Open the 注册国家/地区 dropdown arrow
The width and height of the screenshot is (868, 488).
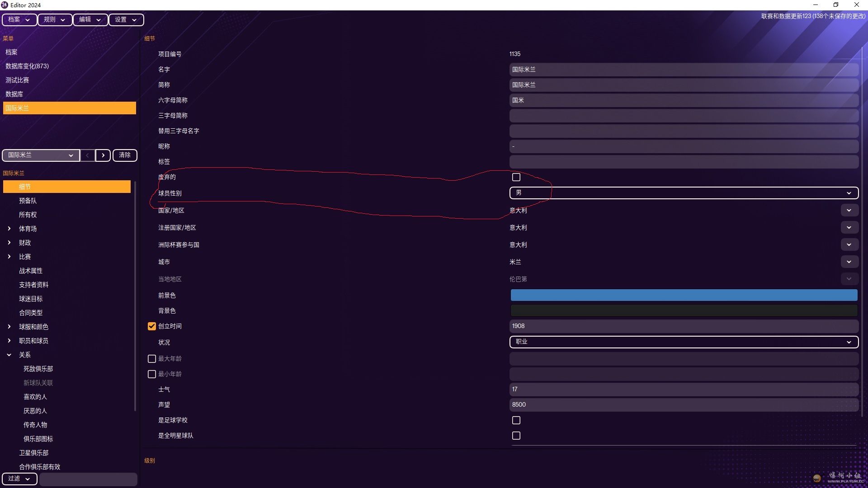pyautogui.click(x=849, y=228)
